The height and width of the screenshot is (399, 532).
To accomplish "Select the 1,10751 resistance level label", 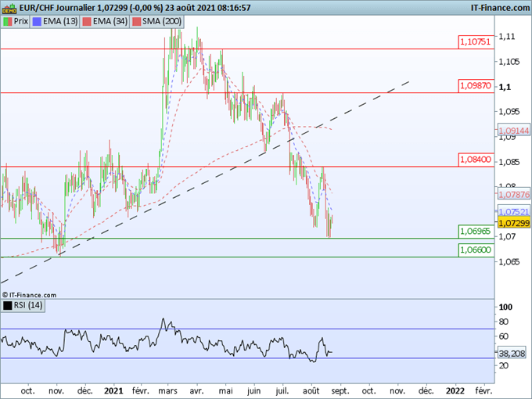I will [x=476, y=42].
